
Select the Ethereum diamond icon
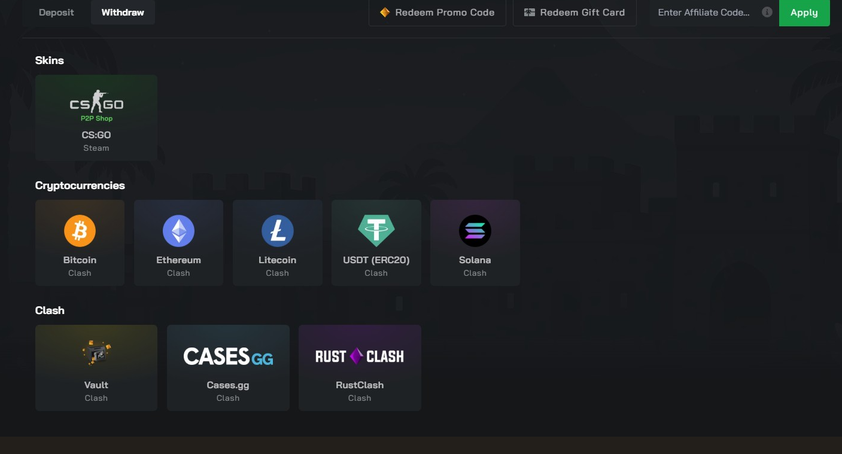tap(178, 230)
